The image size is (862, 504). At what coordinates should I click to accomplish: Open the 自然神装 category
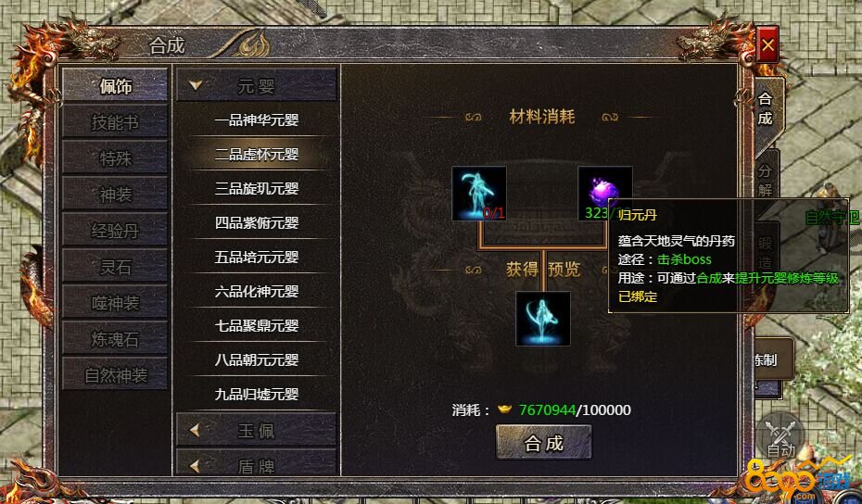click(x=115, y=375)
